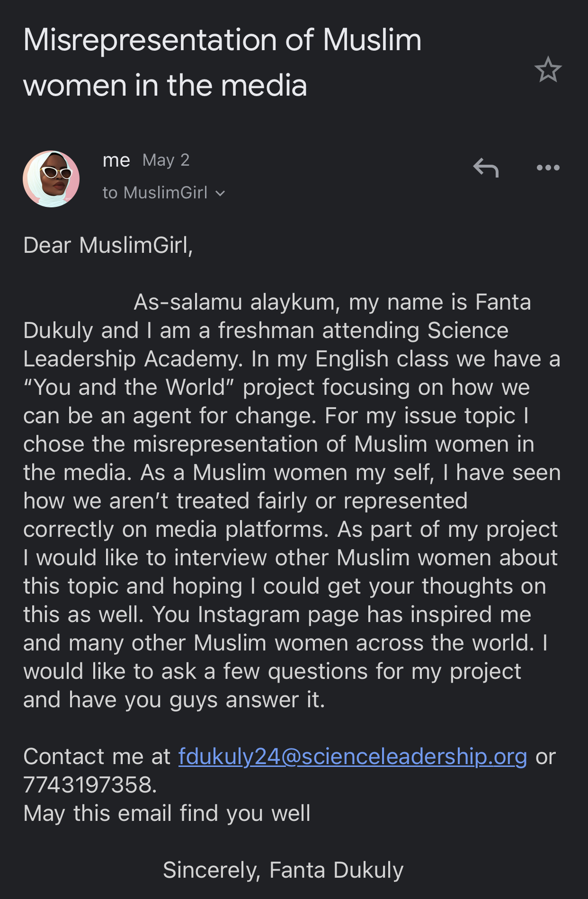
Task: Tap the "Sincerely, Fanta Dukuly" signature
Action: (x=283, y=870)
